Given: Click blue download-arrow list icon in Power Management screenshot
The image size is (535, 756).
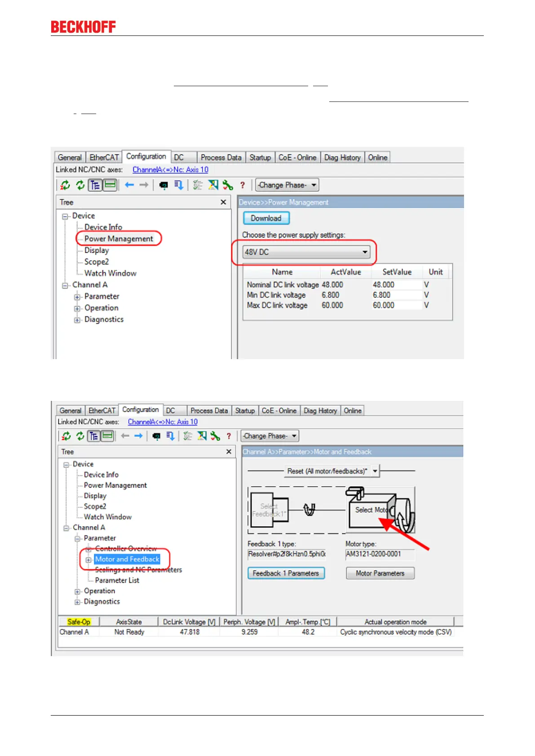Looking at the screenshot, I should pyautogui.click(x=179, y=185).
